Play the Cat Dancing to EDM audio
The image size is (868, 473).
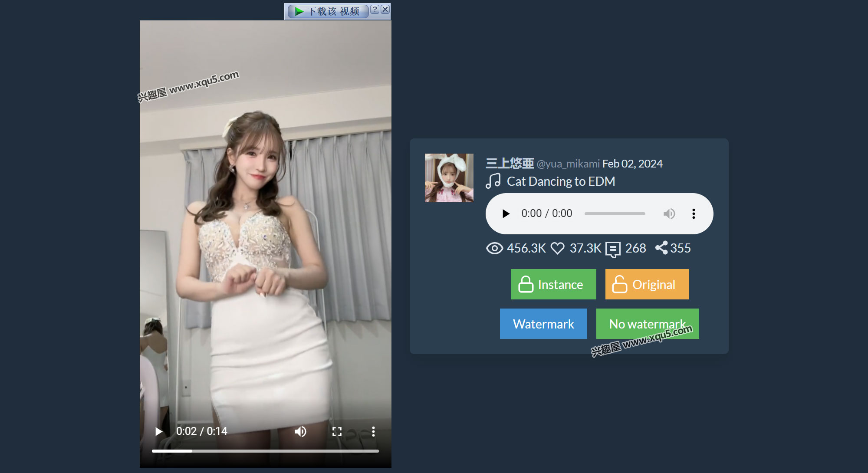coord(506,214)
